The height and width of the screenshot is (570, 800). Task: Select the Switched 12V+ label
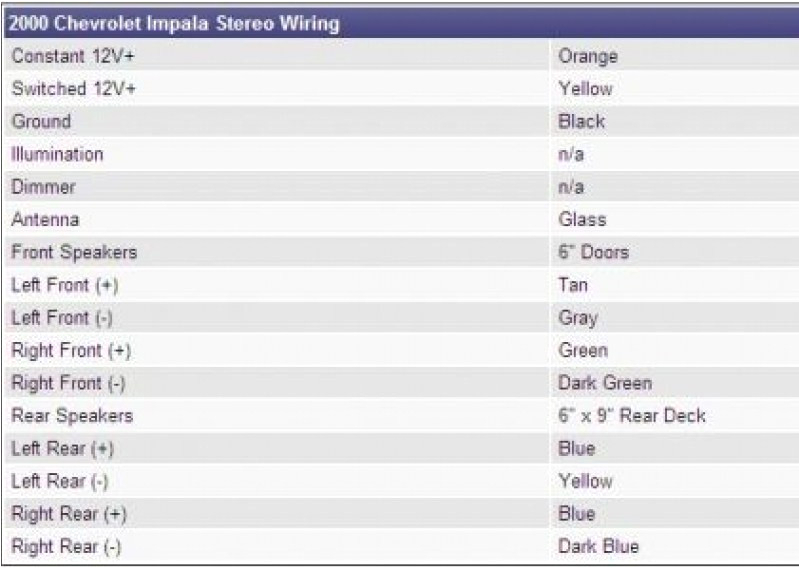tap(73, 89)
